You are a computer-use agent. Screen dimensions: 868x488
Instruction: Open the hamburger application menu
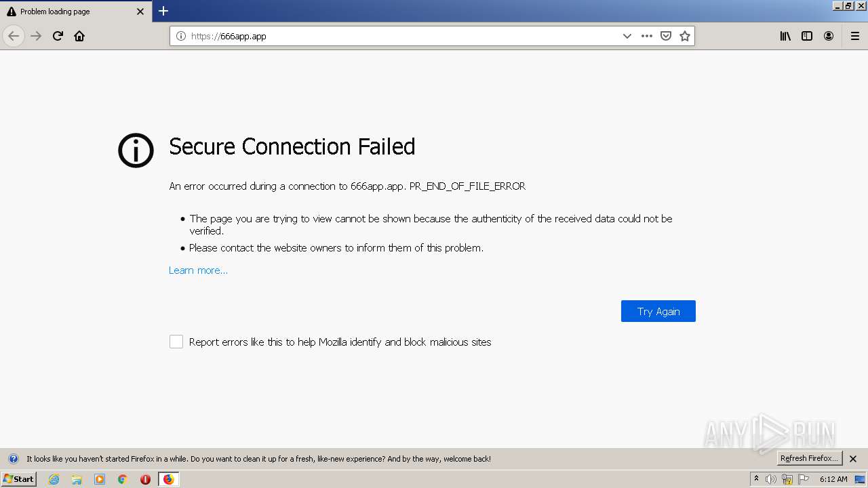855,36
